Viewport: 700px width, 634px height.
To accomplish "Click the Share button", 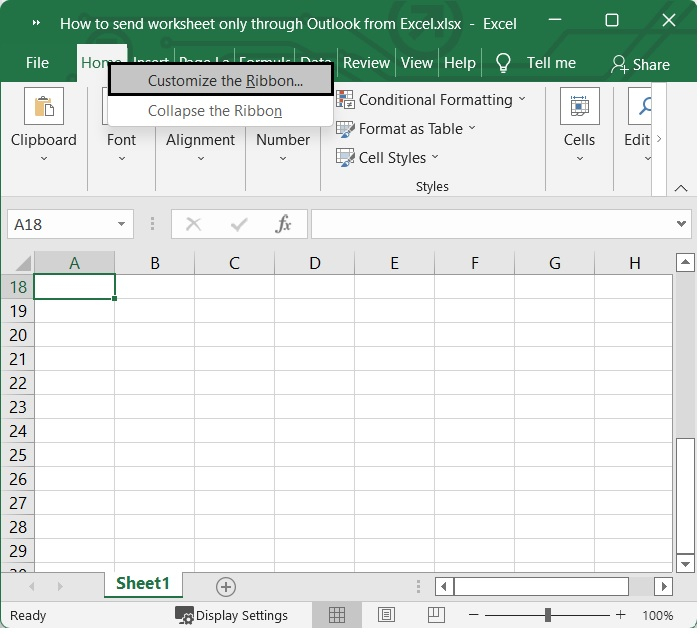I will coord(640,64).
